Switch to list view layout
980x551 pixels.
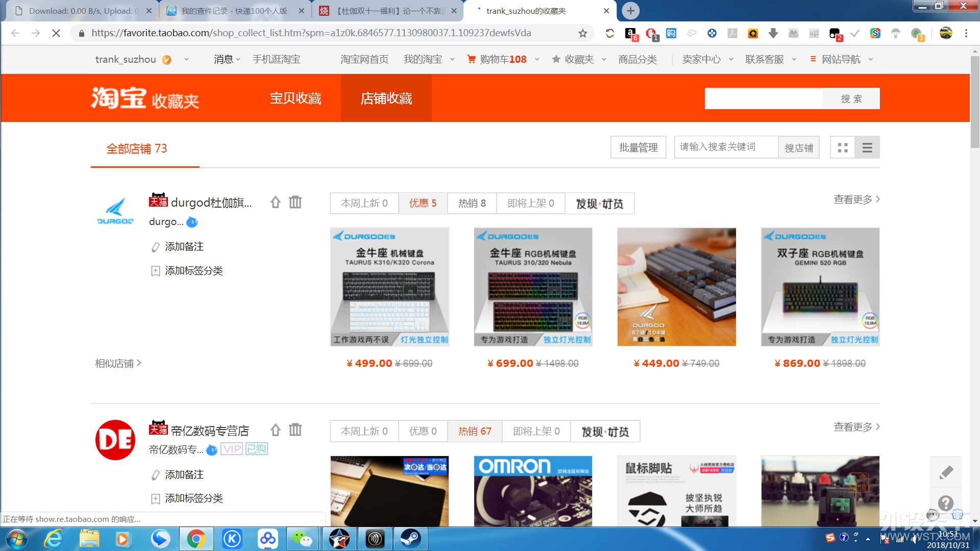click(867, 147)
